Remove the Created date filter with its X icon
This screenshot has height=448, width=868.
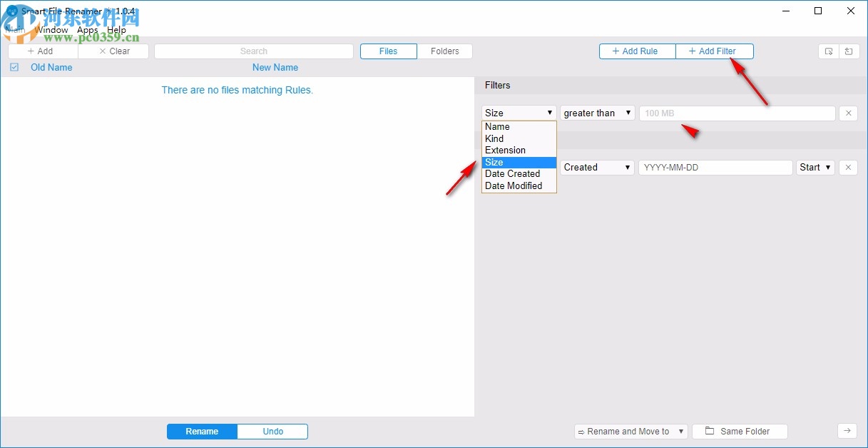tap(848, 167)
